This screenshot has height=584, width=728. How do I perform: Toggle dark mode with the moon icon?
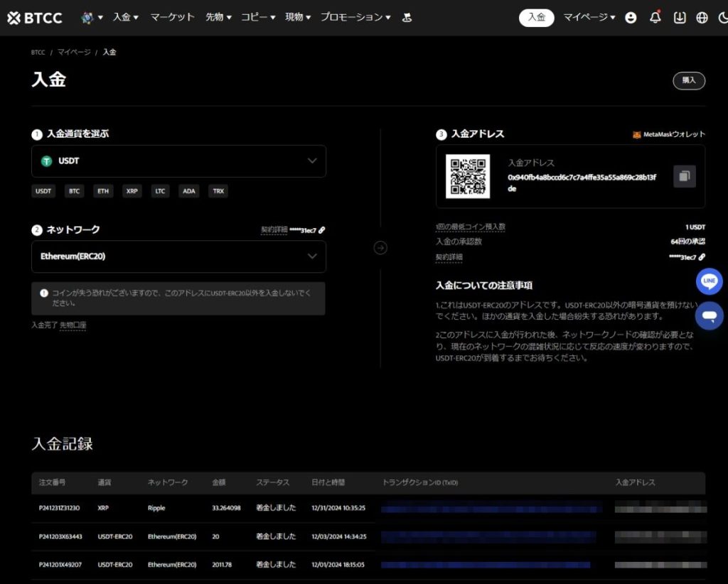(x=722, y=17)
